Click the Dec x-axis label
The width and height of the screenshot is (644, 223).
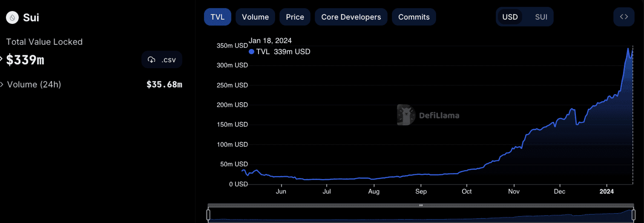560,192
